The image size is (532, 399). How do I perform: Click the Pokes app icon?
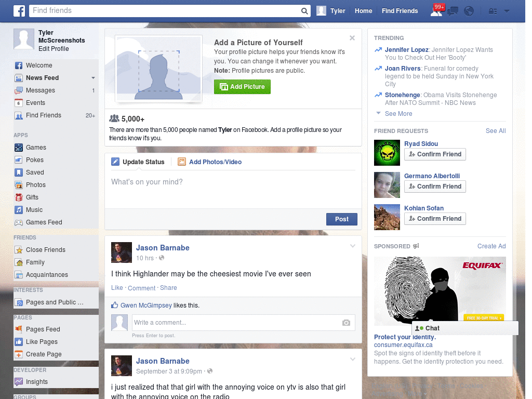coord(19,160)
